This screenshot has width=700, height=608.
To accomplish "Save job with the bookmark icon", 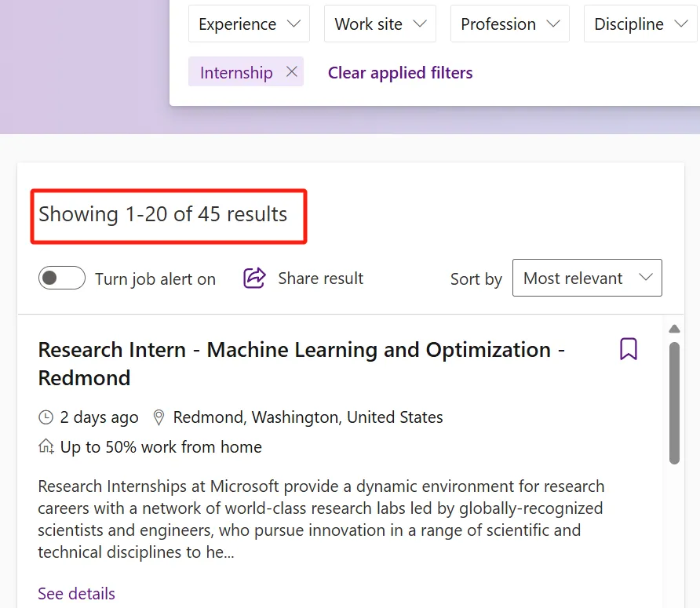I will (628, 348).
